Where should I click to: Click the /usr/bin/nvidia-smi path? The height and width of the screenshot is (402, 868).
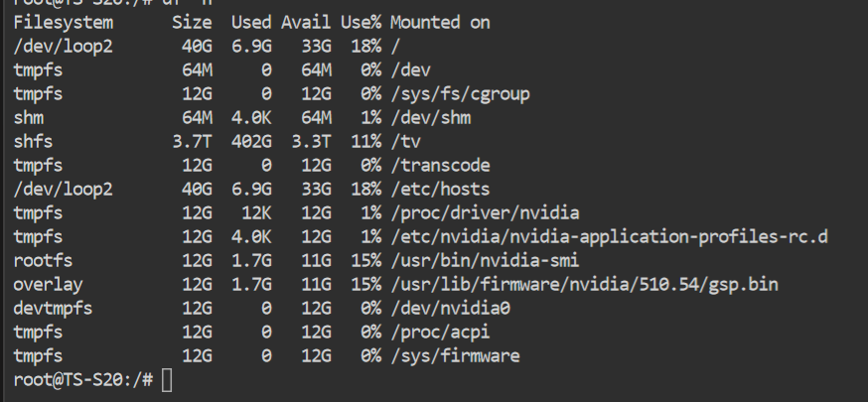pos(485,261)
